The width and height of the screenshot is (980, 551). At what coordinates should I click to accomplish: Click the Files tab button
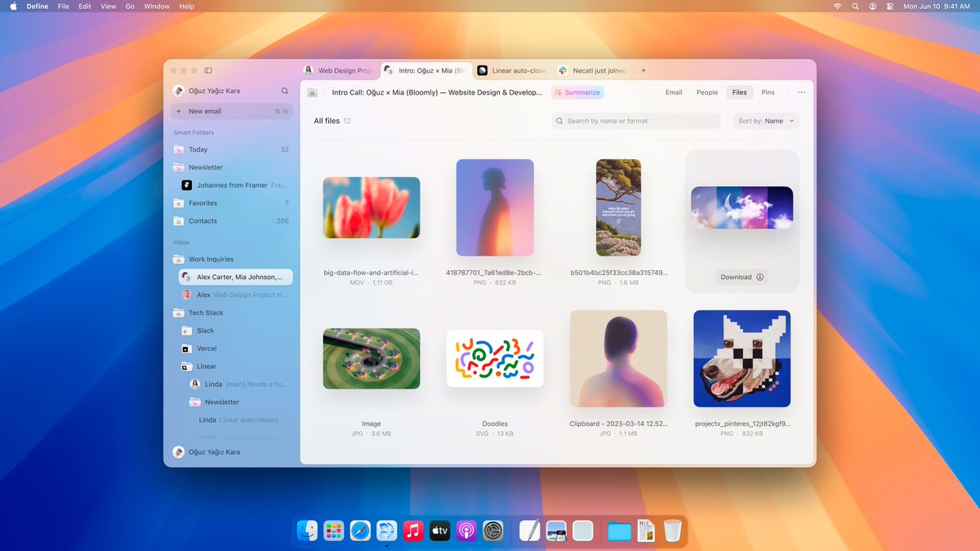click(739, 92)
